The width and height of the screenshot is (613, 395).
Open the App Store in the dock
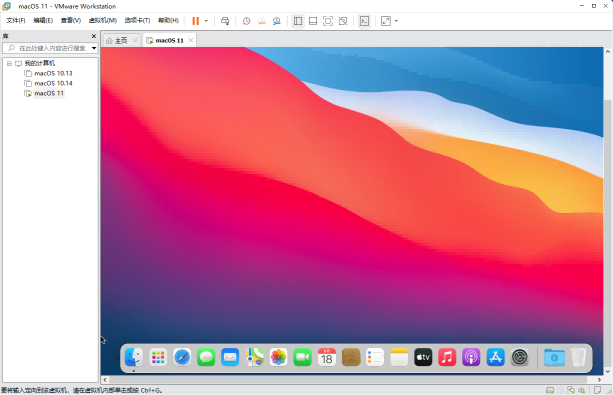pos(496,357)
